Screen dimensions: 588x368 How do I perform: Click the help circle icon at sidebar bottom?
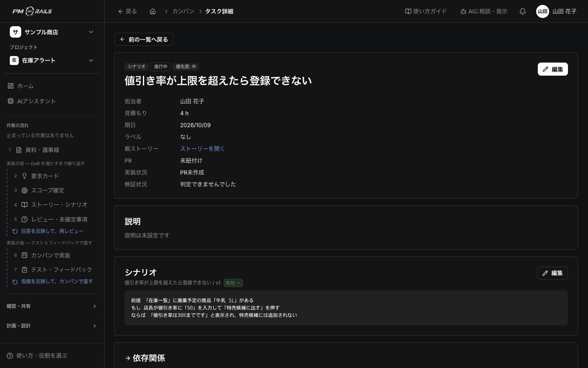[x=10, y=356]
